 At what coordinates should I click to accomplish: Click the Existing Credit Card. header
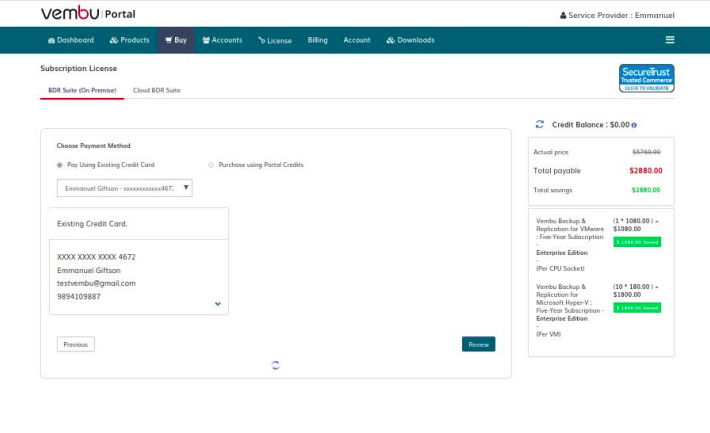[x=92, y=224]
